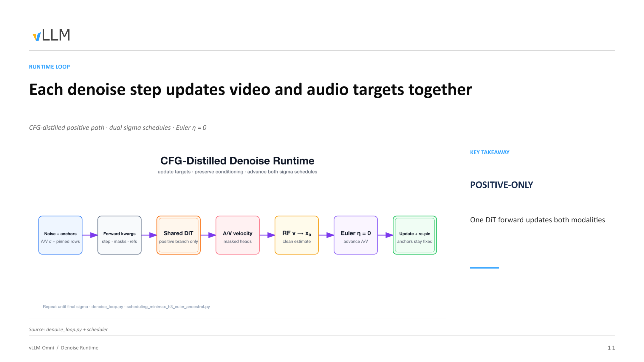Image resolution: width=644 pixels, height=362 pixels.
Task: Click the "Forward kwargs" flow box
Action: click(x=119, y=235)
